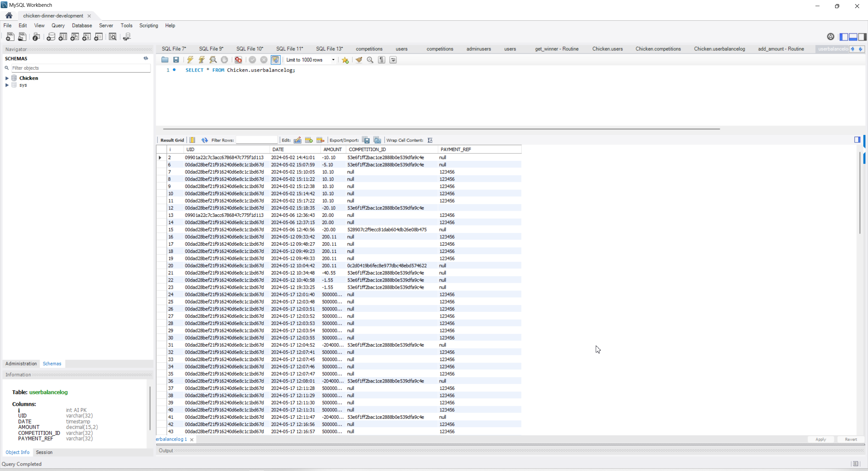This screenshot has height=471, width=868.
Task: Refresh the schemas list in Navigator
Action: point(146,58)
